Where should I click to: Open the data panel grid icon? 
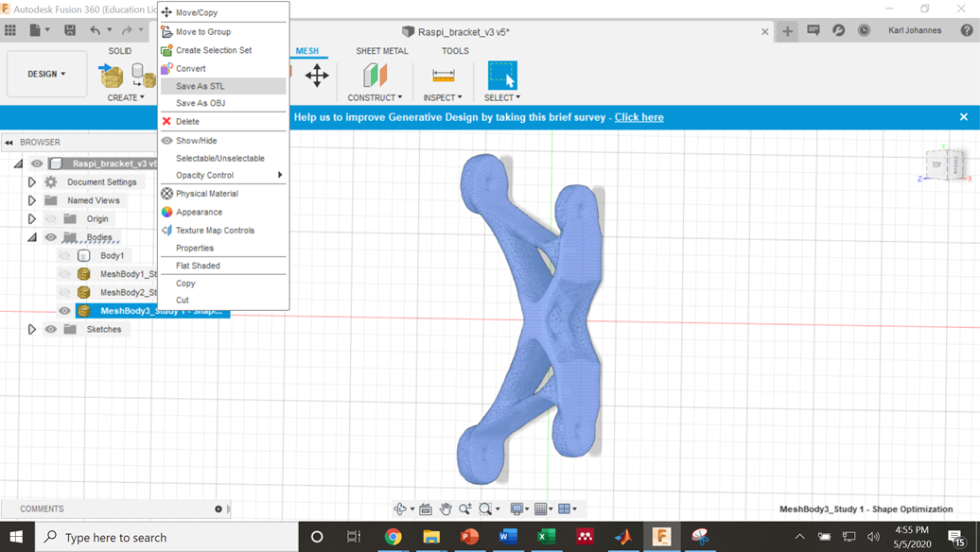pos(10,30)
